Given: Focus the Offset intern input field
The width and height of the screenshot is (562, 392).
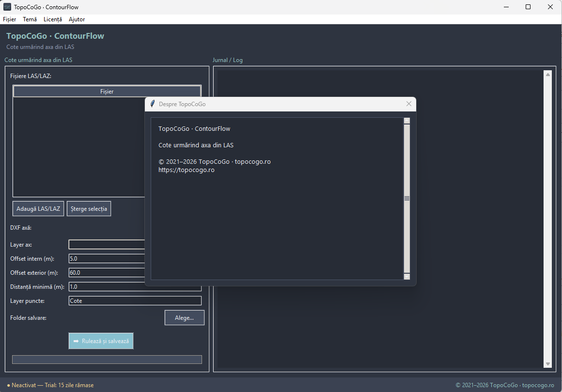Looking at the screenshot, I should pos(107,258).
